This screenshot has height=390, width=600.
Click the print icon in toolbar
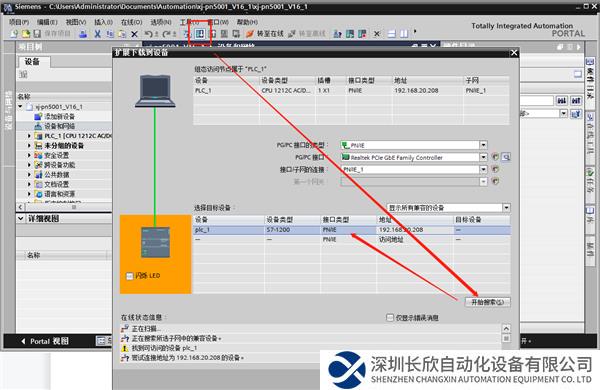83,34
